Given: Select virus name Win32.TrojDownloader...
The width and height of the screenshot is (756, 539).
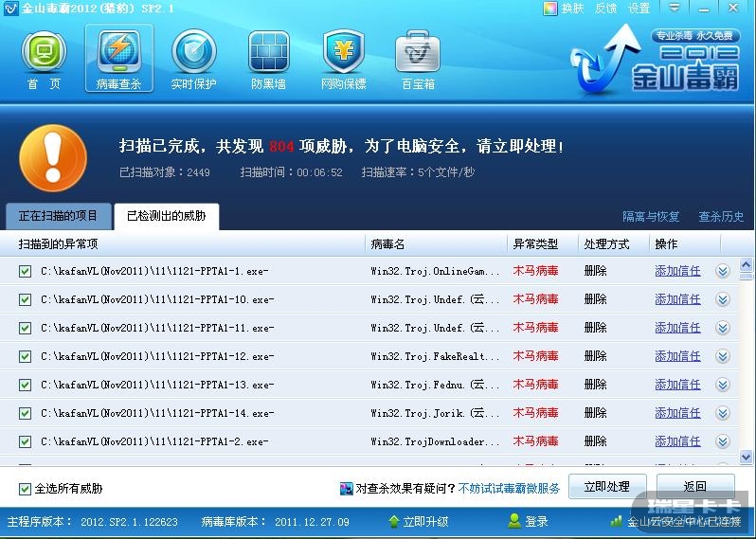Looking at the screenshot, I should pyautogui.click(x=435, y=441).
